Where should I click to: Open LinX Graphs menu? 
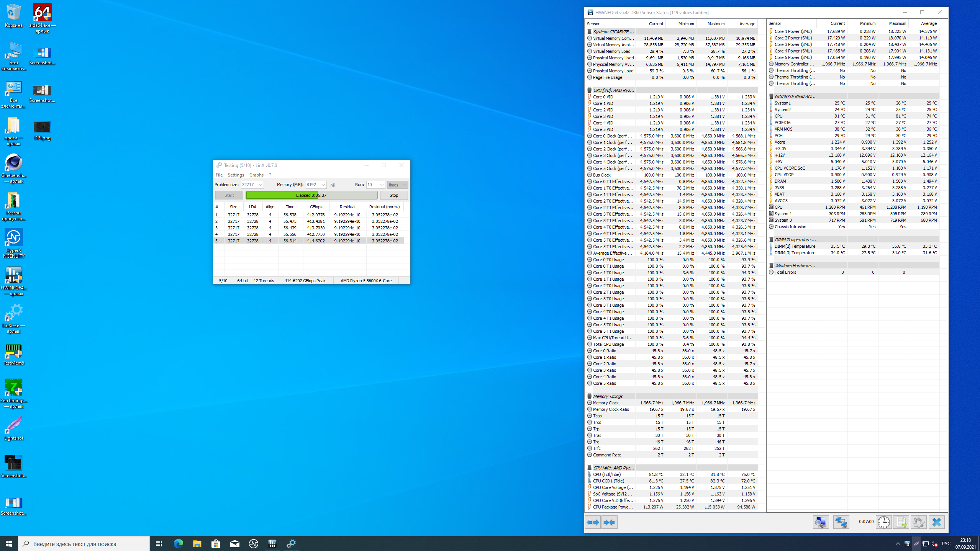(x=256, y=175)
